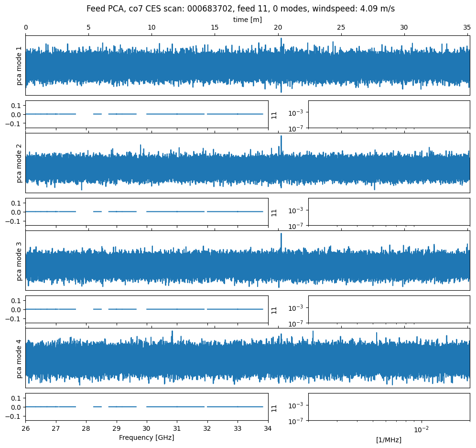The width and height of the screenshot is (476, 448).
Task: Click the 'pca mode 4' y-axis label
Action: pos(20,358)
